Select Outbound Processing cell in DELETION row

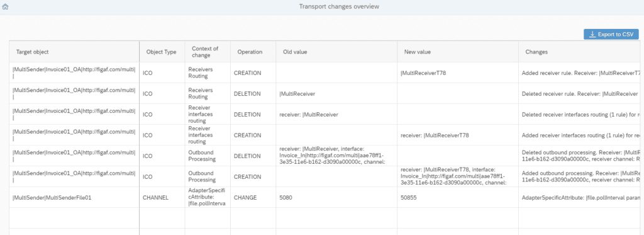click(208, 156)
